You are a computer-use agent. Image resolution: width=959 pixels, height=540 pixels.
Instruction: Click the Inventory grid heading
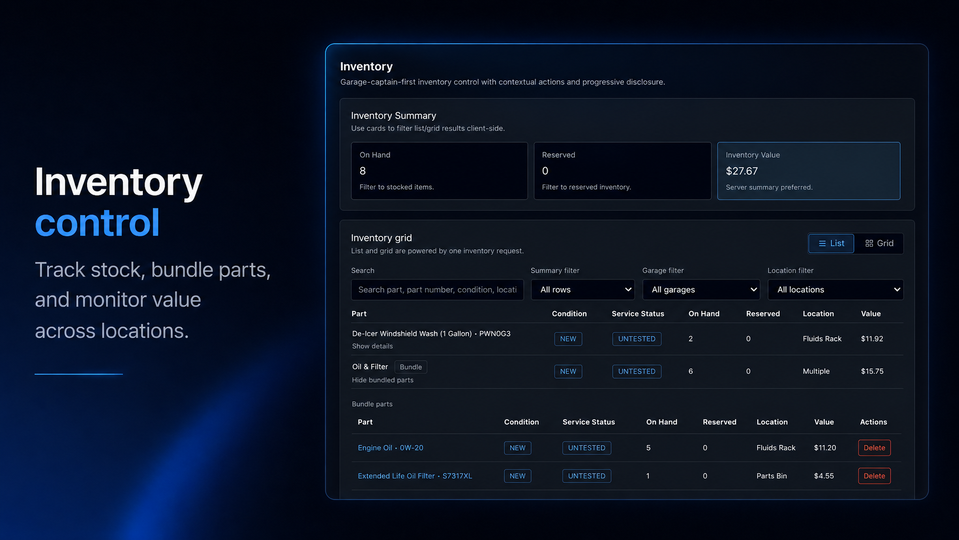pos(381,238)
